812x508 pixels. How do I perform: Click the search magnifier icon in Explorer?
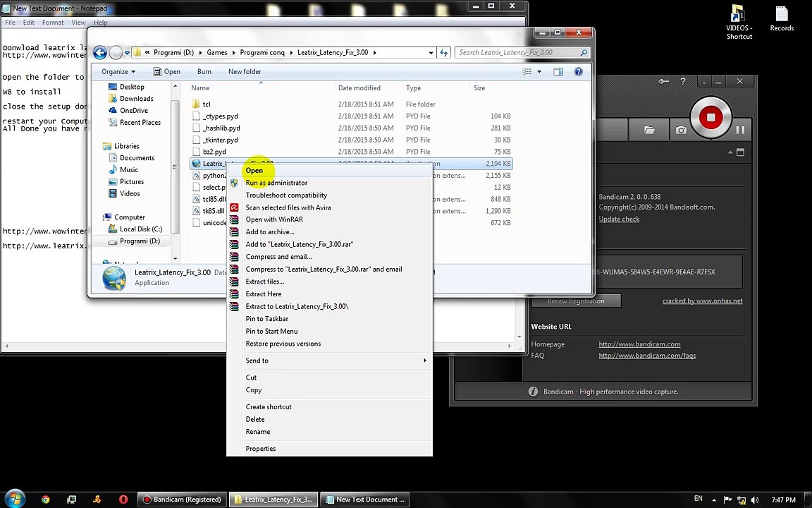point(584,52)
